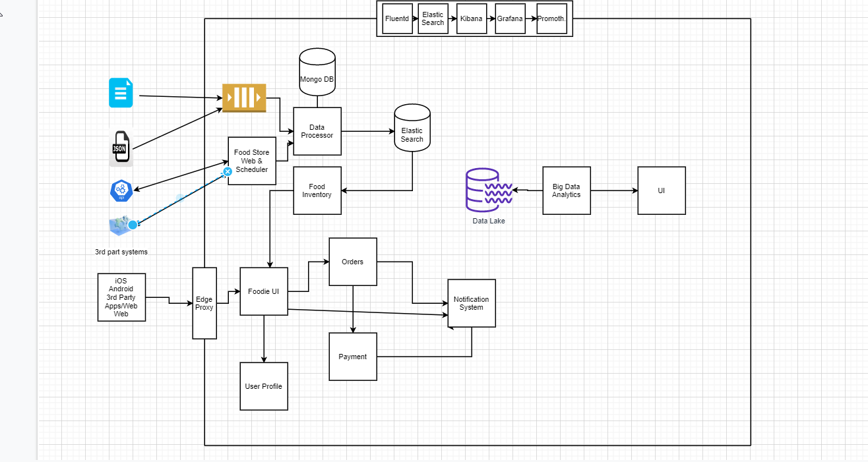
Task: Select the iOS Android 3rd Party Apps box
Action: [121, 297]
